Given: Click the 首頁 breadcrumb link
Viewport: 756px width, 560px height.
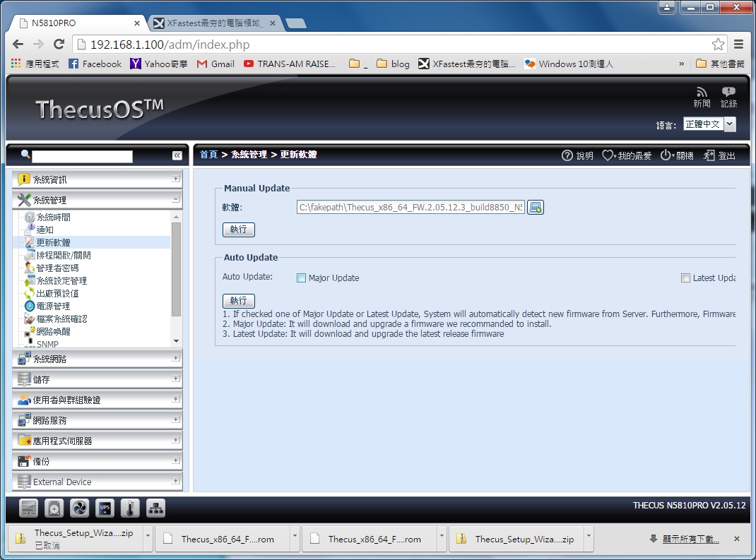Looking at the screenshot, I should (x=208, y=154).
